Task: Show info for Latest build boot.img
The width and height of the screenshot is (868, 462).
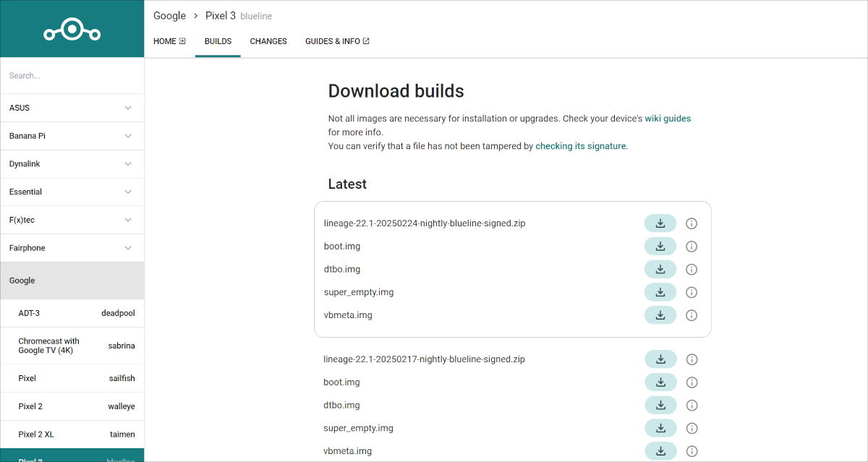Action: pyautogui.click(x=691, y=247)
